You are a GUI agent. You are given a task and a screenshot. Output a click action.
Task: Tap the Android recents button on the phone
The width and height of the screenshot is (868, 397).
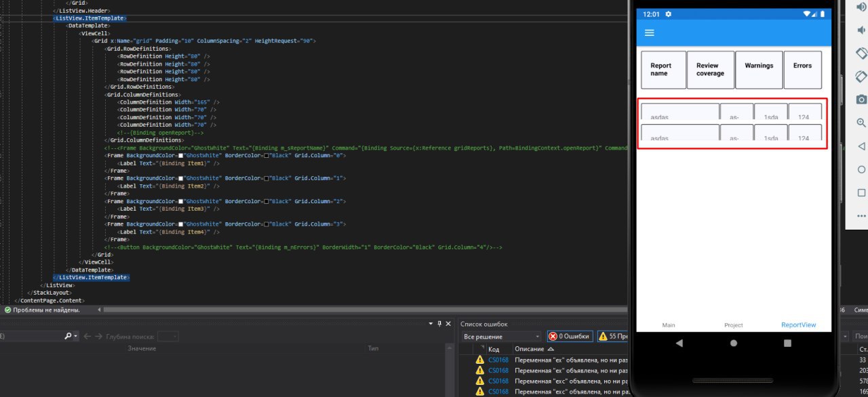pos(787,343)
